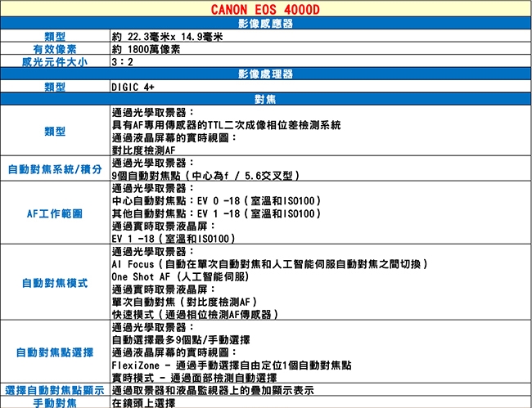Click the '手動對焦' row label
532x408 pixels.
55,403
